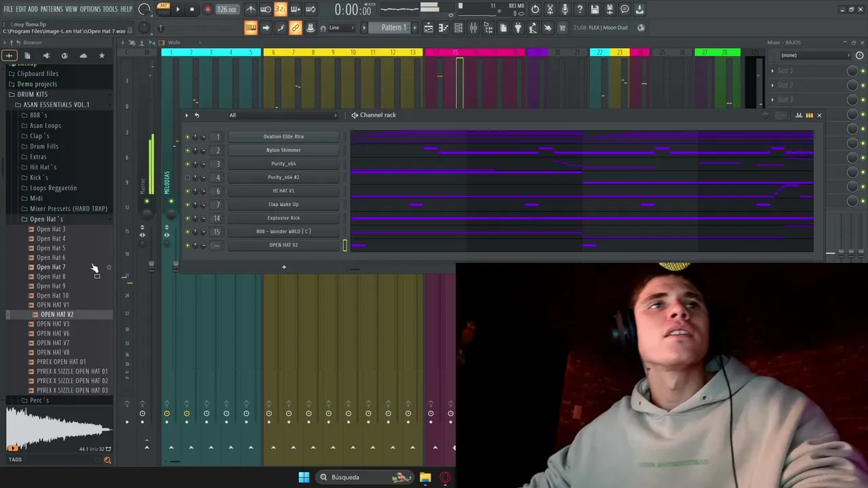Open the Playlist view icon
Image resolution: width=868 pixels, height=488 pixels.
[429, 28]
